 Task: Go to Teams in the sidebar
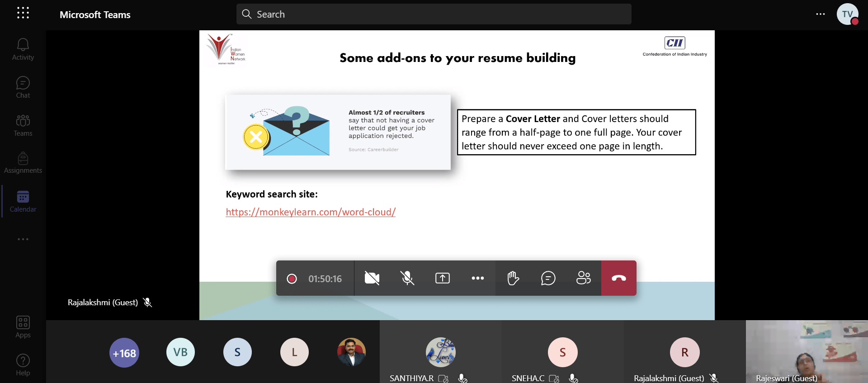pos(23,125)
